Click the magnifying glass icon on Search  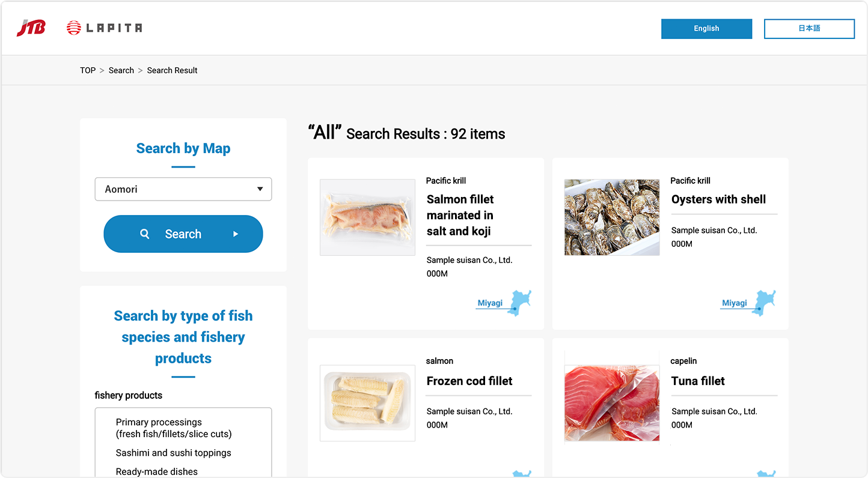click(x=144, y=234)
